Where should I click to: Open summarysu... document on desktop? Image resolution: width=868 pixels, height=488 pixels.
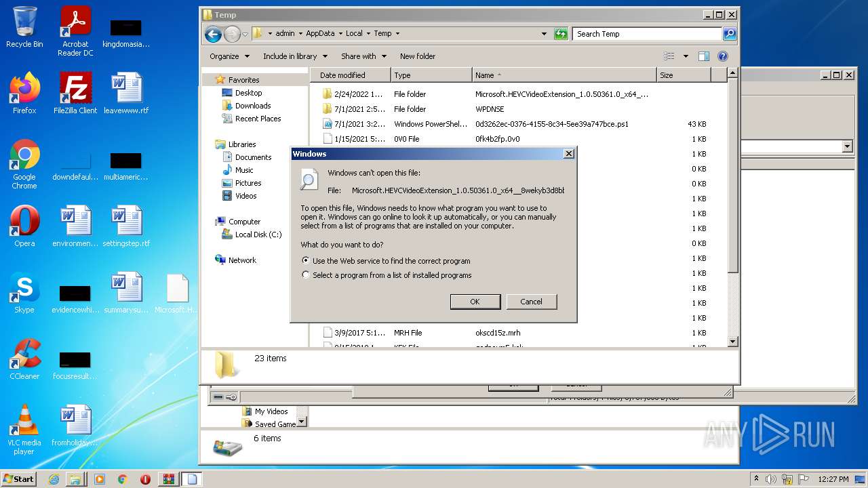click(126, 293)
